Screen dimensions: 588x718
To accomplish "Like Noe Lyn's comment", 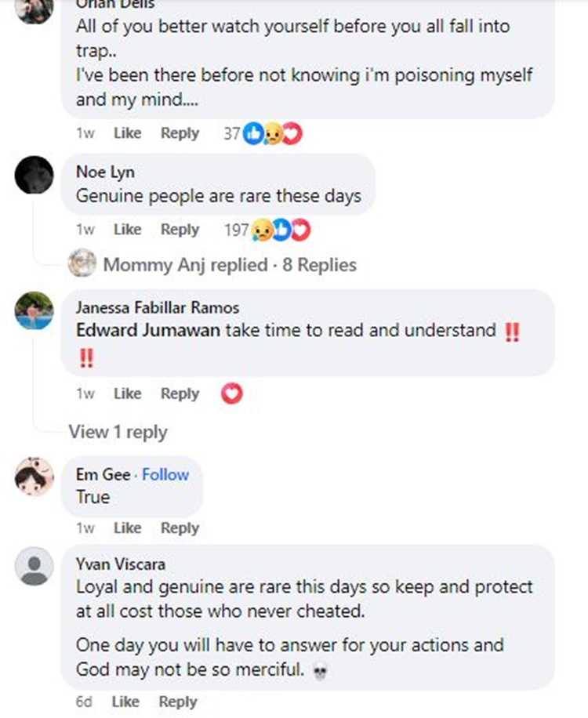I will [127, 230].
